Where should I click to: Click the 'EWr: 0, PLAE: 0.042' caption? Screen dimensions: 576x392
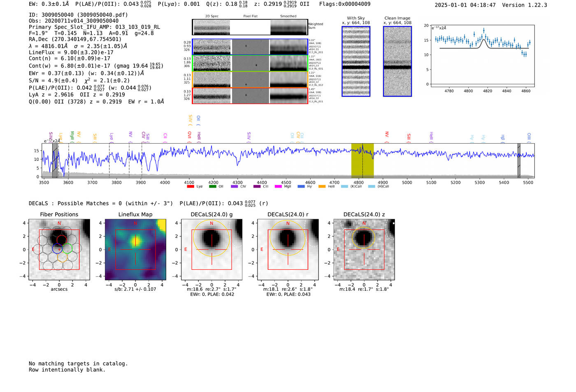point(212,295)
